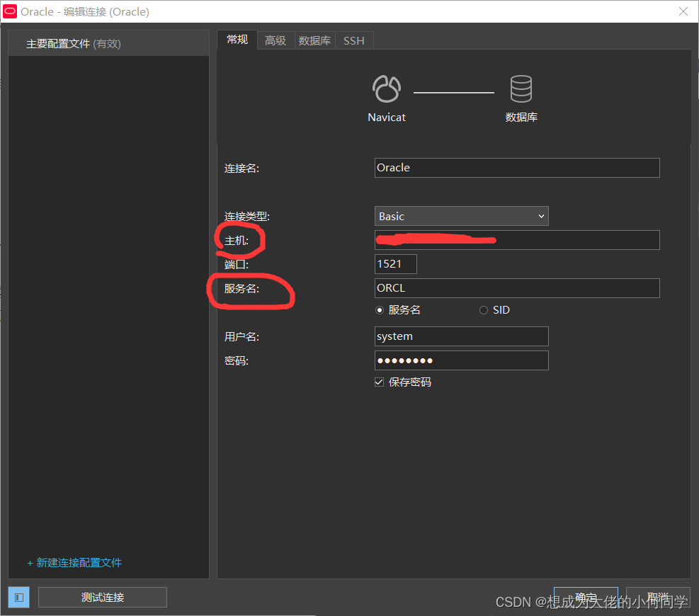Image resolution: width=699 pixels, height=616 pixels.
Task: Open the 连接类型 Basic dropdown
Action: tap(461, 216)
